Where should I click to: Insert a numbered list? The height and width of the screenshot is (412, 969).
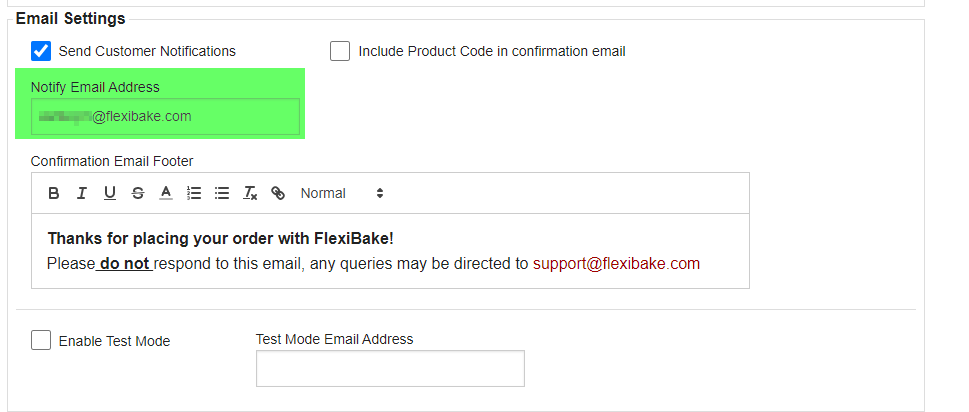pos(194,193)
